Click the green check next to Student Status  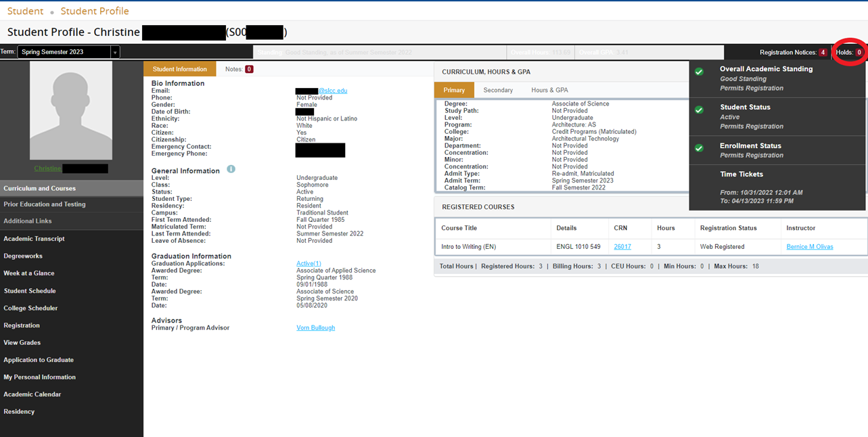click(699, 110)
